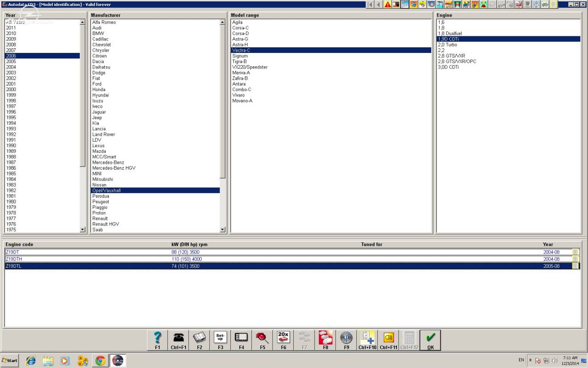Select Corsa-D model

[331, 33]
